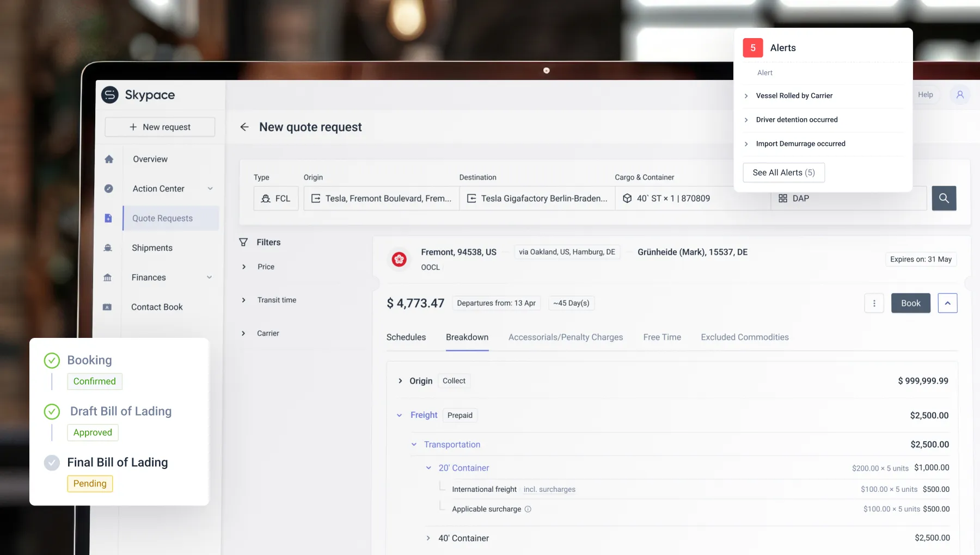980x555 pixels.
Task: Click the OOCL carrier logo
Action: point(399,260)
